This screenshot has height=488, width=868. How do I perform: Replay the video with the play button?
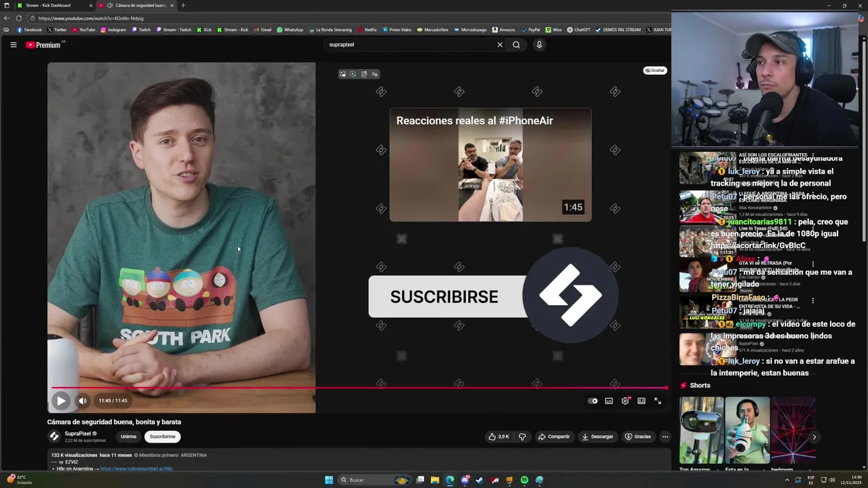(61, 401)
